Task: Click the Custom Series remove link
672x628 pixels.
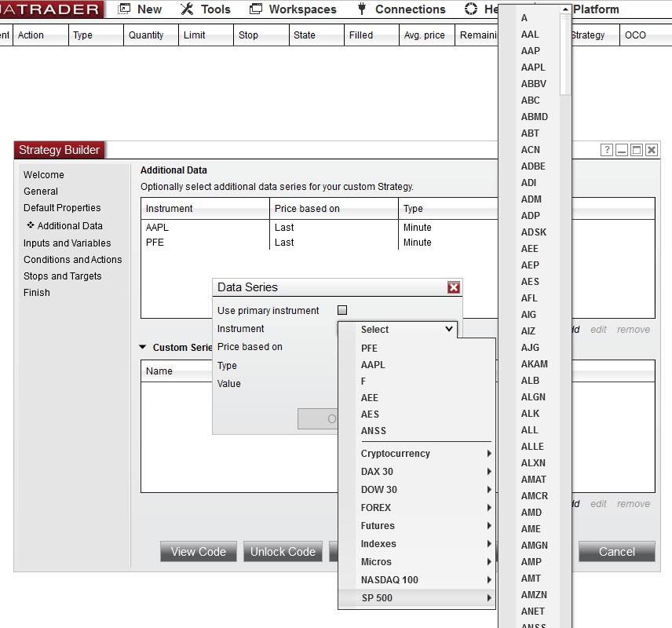Action: (634, 503)
